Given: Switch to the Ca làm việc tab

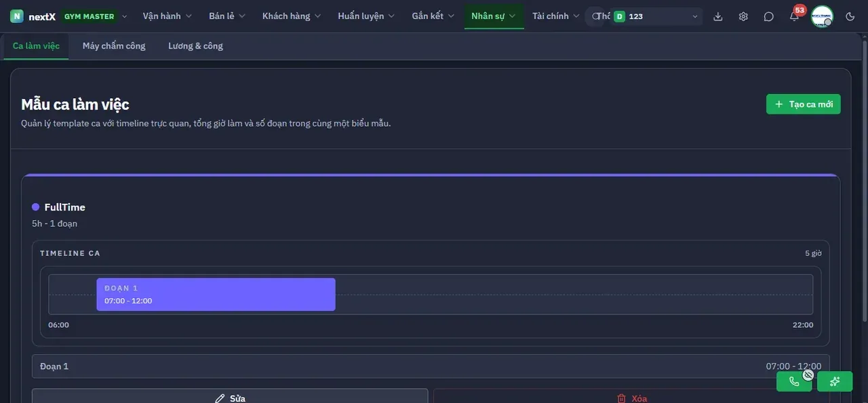Looking at the screenshot, I should [x=36, y=46].
